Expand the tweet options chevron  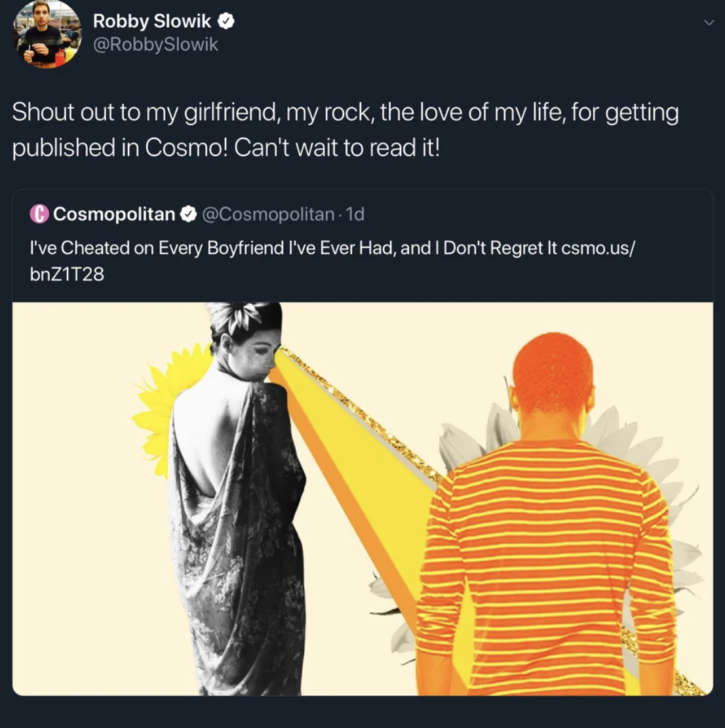click(709, 23)
